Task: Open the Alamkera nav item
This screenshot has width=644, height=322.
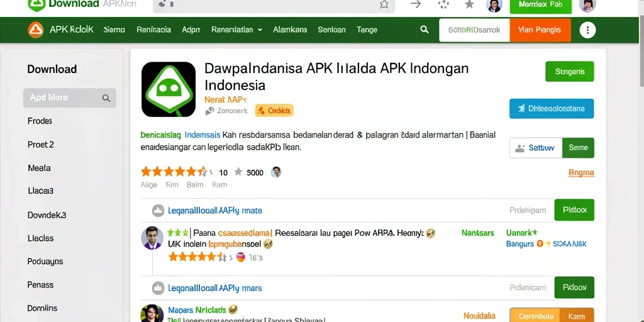Action: [x=290, y=30]
